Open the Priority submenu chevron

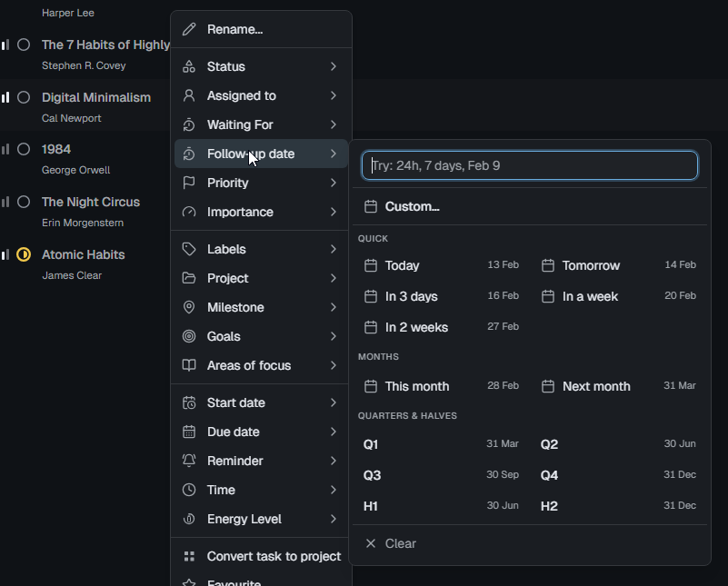click(334, 183)
